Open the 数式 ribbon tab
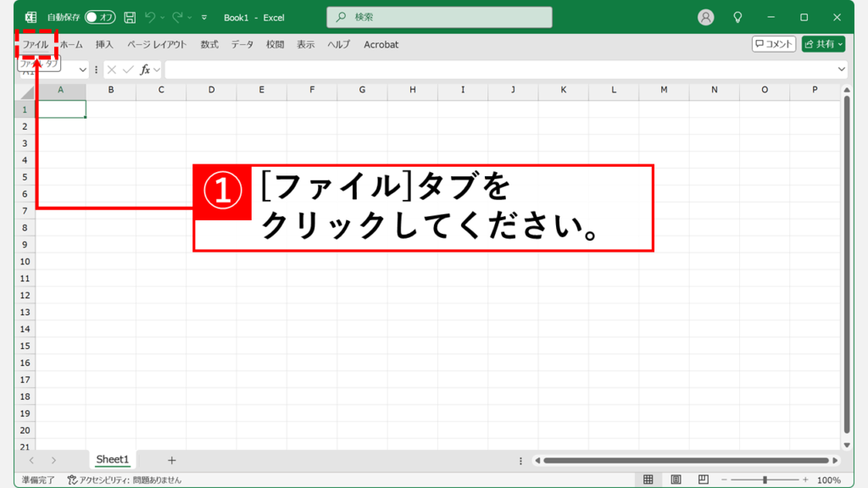Image resolution: width=868 pixels, height=488 pixels. click(x=209, y=44)
